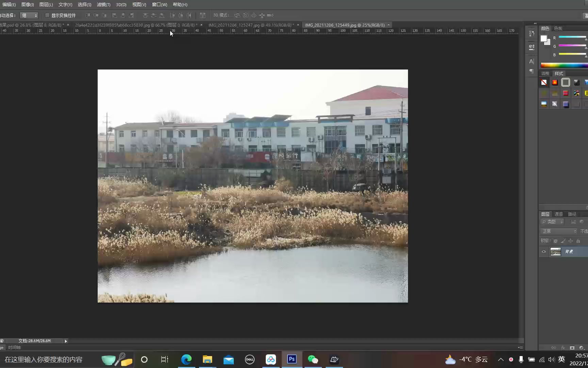The width and height of the screenshot is (588, 368).
Task: Apply the sky landscape style preset
Action: coord(544,104)
